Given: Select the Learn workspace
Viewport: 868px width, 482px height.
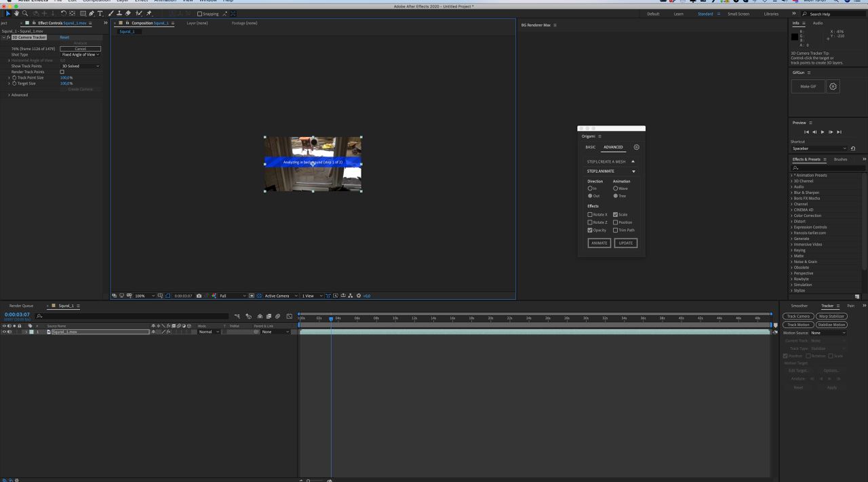Looking at the screenshot, I should pyautogui.click(x=679, y=14).
